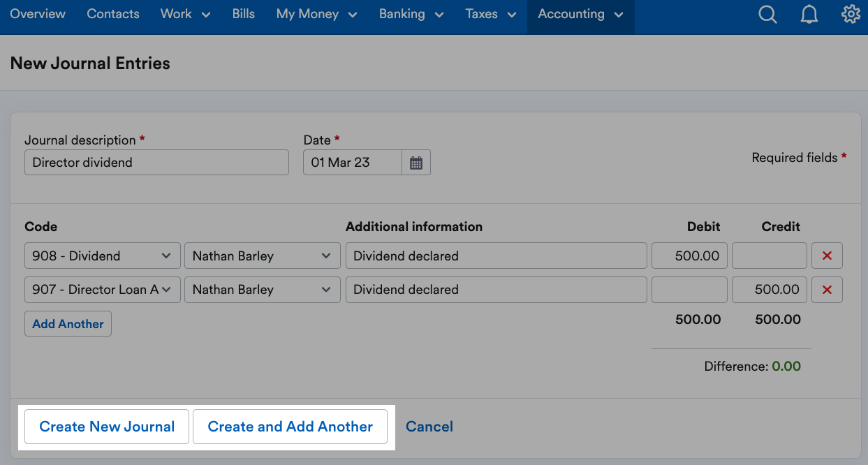Viewport: 868px width, 465px height.
Task: Remove the 907 Director Loan row
Action: pyautogui.click(x=827, y=290)
